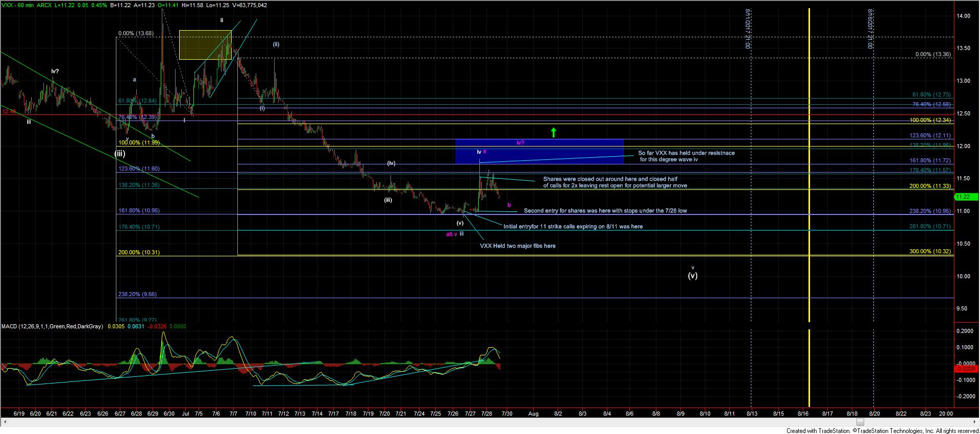Click the horizontal scrollbar left arrow
This screenshot has height=434, width=980.
coord(4,422)
